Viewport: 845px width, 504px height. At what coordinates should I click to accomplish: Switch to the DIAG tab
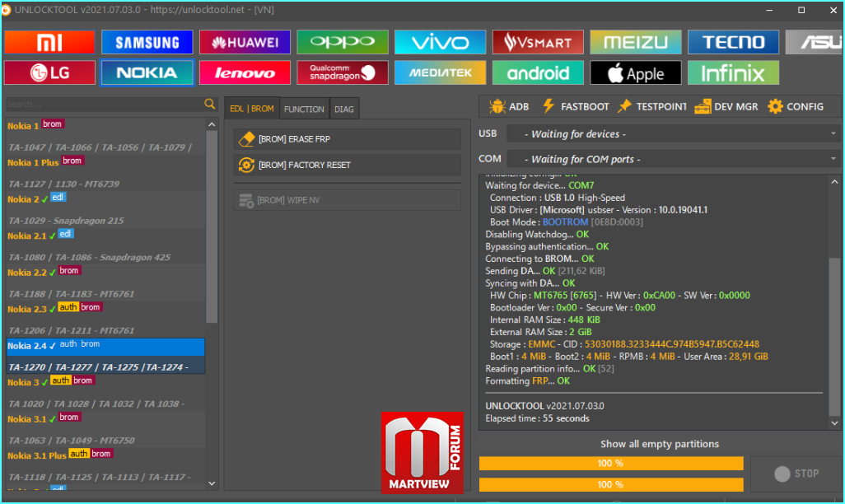tap(343, 109)
